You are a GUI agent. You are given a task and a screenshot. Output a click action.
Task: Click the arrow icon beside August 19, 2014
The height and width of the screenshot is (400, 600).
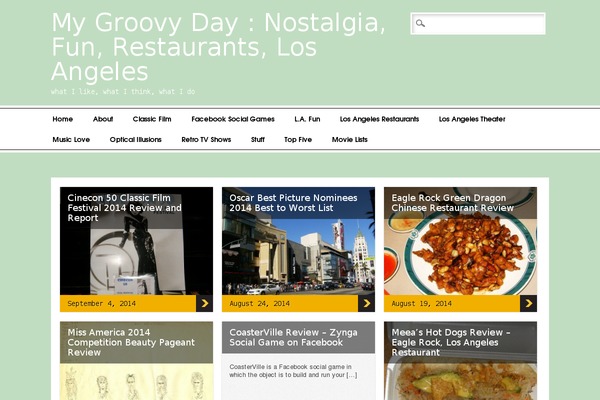tap(528, 303)
